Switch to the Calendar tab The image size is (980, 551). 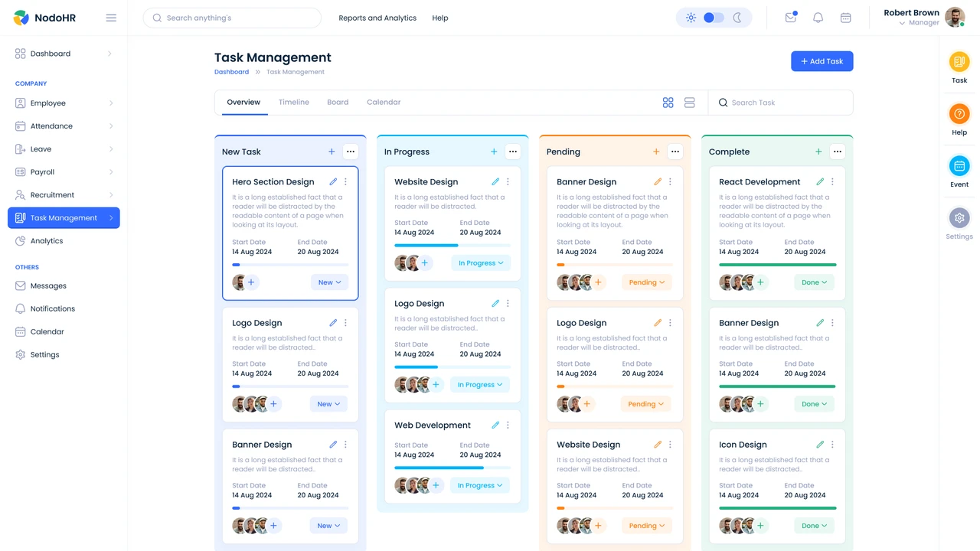384,103
